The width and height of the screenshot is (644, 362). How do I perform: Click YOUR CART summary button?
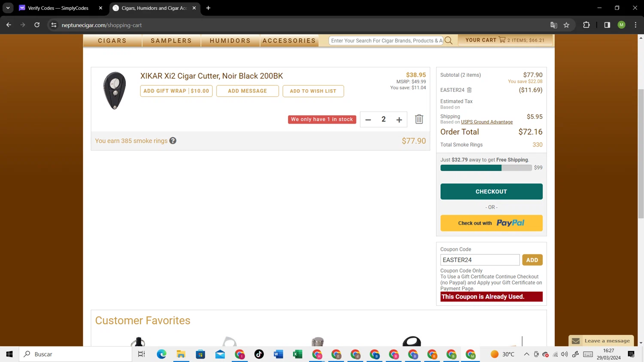point(505,40)
